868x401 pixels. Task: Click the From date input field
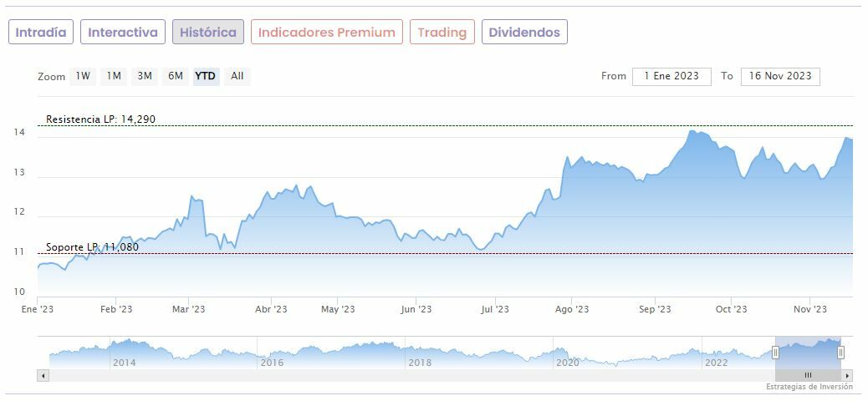point(671,76)
